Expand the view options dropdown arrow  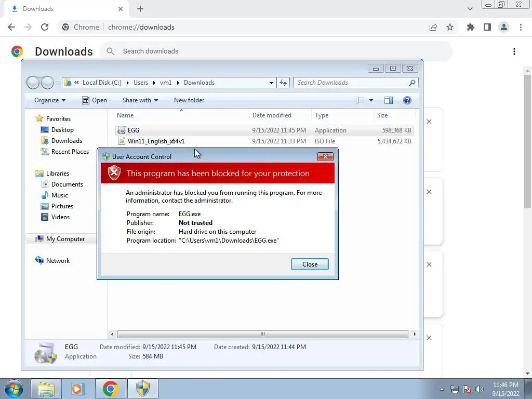pos(371,100)
